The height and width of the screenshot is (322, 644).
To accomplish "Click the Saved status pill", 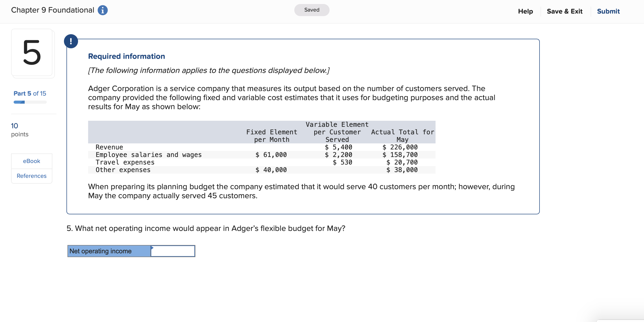I will tap(311, 10).
